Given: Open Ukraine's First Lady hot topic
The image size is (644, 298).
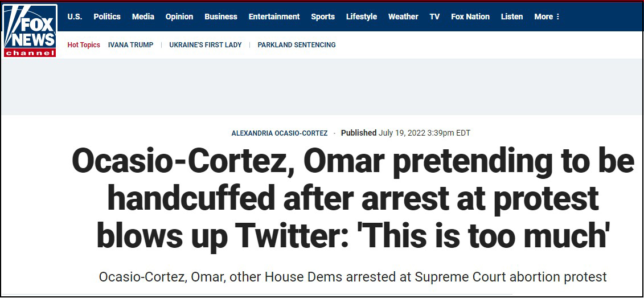Looking at the screenshot, I should pos(206,45).
